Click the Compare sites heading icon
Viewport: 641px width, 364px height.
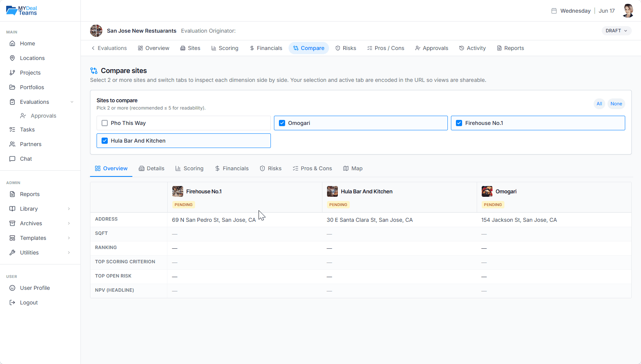(94, 71)
